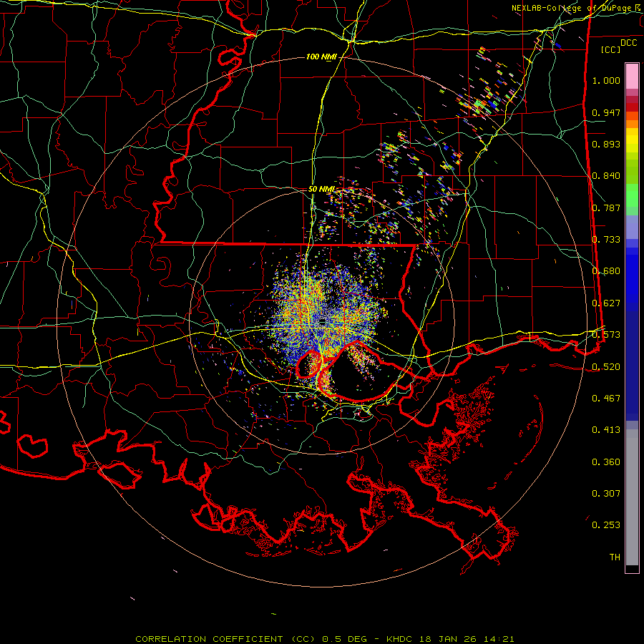Click the 0.627 value on the color scale
Screen dimensions: 644x644
pos(606,303)
